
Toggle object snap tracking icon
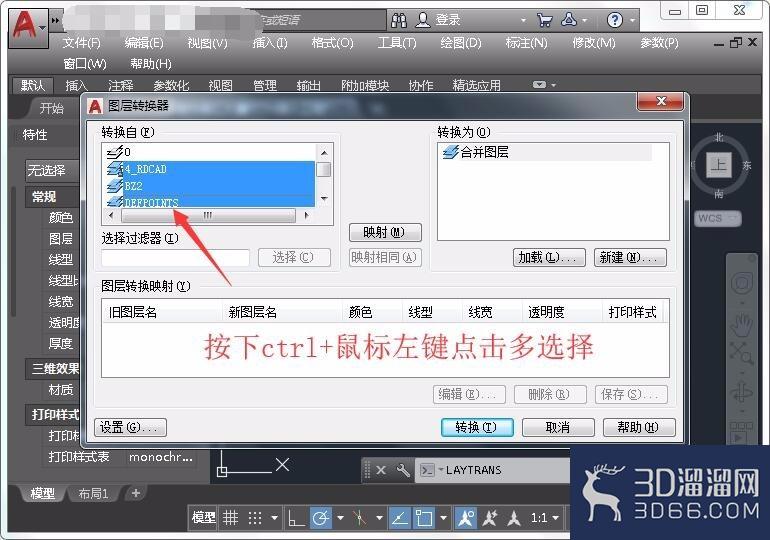(400, 518)
